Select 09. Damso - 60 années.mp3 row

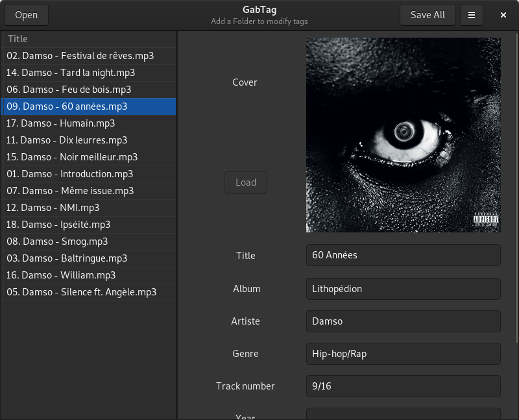tap(88, 106)
